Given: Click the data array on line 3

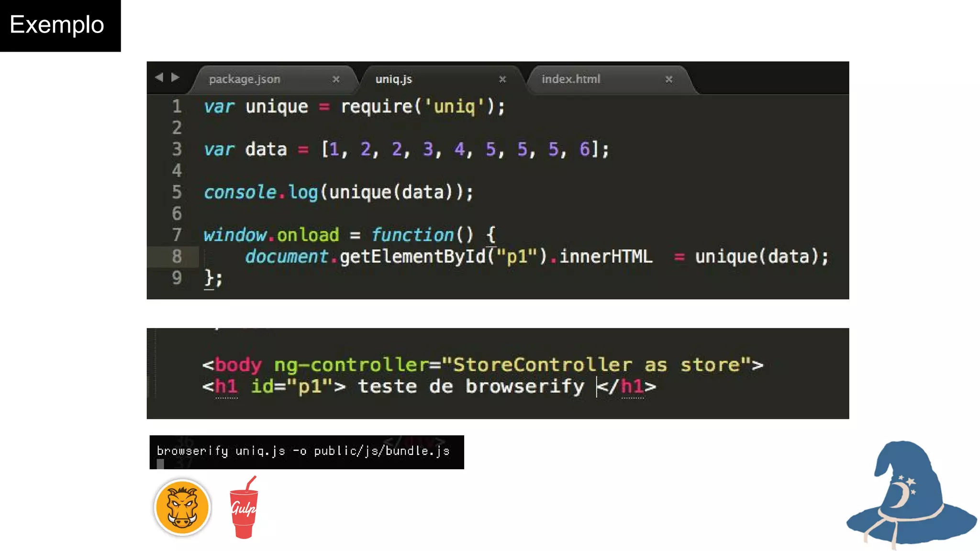Looking at the screenshot, I should (459, 150).
